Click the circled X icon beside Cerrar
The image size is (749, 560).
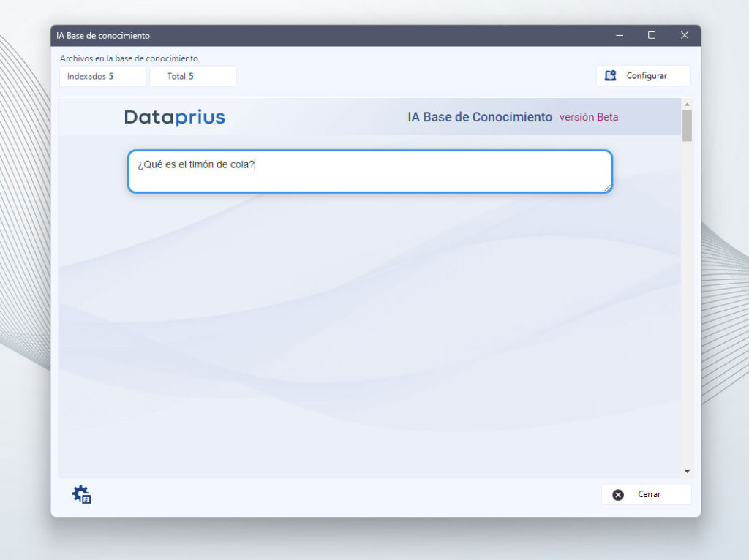pyautogui.click(x=618, y=495)
